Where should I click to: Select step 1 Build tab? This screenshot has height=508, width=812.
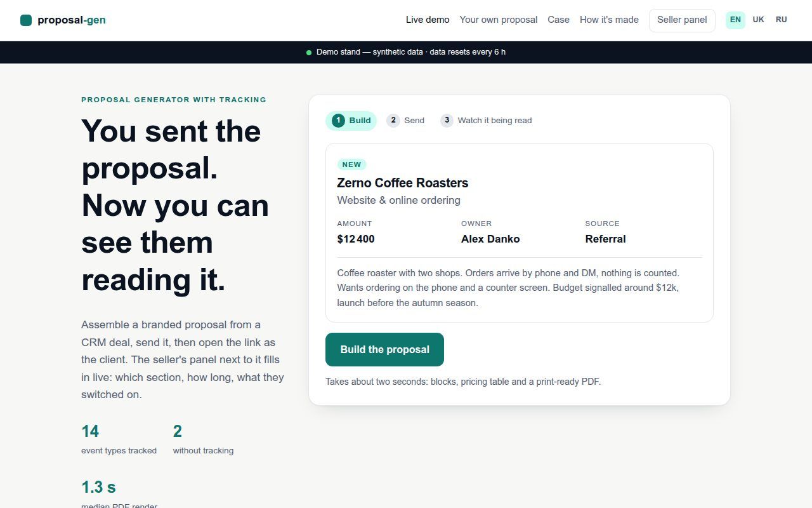tap(351, 121)
